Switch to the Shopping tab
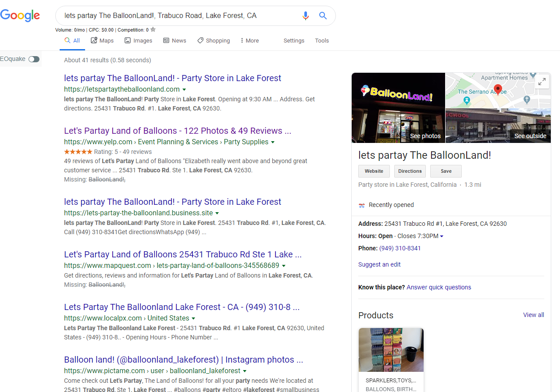Viewport: 560px width, 392px height. (214, 41)
